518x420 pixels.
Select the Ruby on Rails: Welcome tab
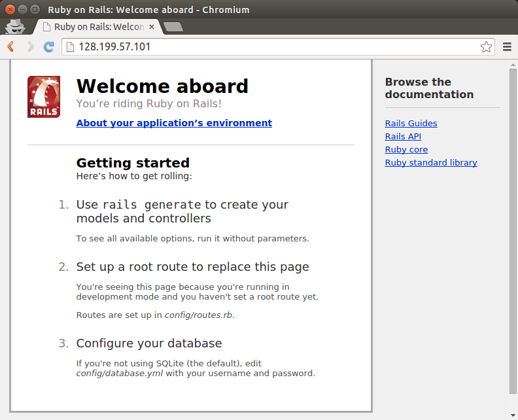point(99,27)
